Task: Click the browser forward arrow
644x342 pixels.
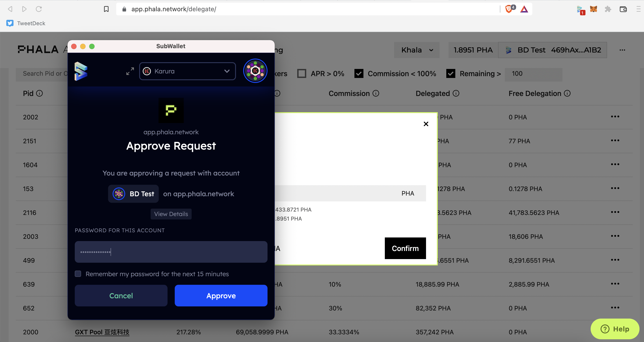Action: [24, 9]
